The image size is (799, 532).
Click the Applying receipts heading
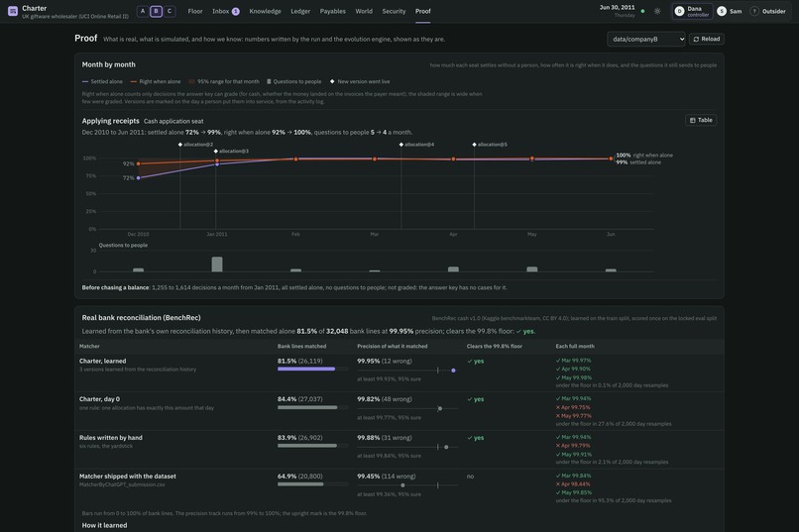111,121
